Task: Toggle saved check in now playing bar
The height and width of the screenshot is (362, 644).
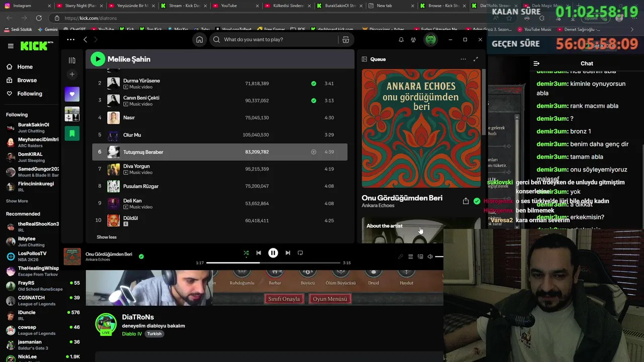Action: pos(141,256)
